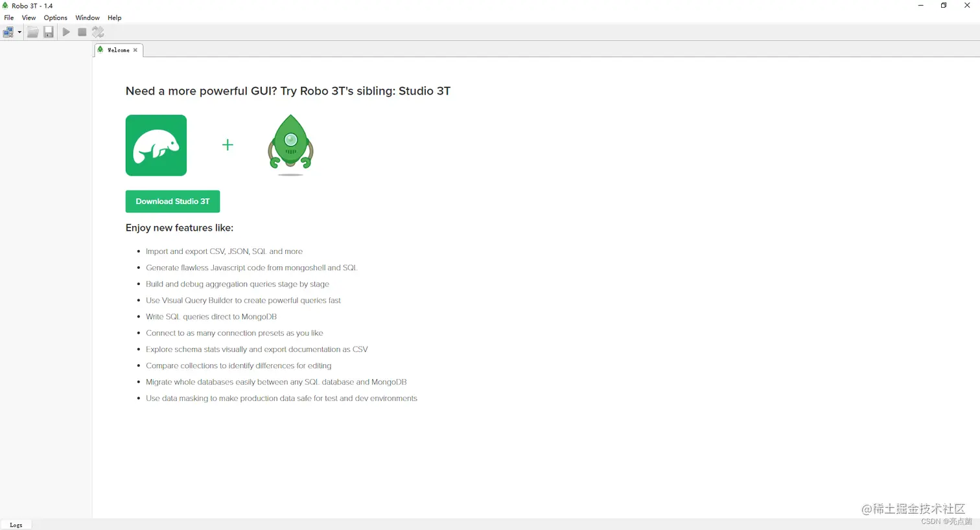The image size is (980, 530).
Task: Open the File menu
Action: [9, 17]
